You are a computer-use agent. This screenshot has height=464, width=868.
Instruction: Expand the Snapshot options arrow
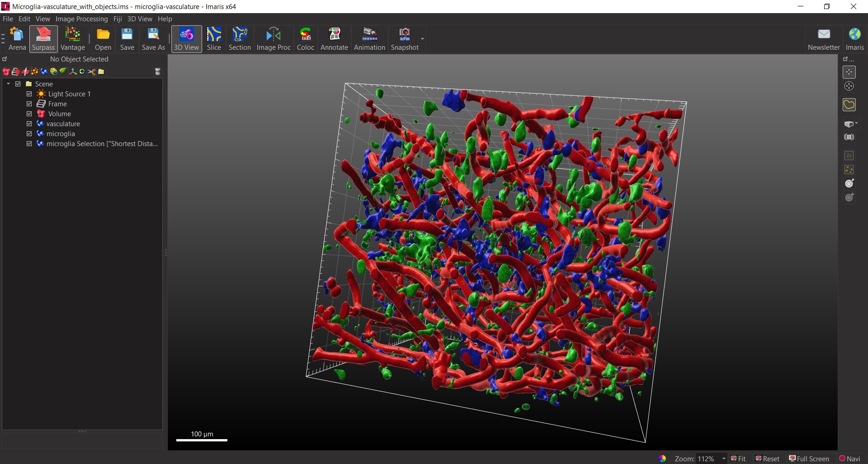coord(422,39)
